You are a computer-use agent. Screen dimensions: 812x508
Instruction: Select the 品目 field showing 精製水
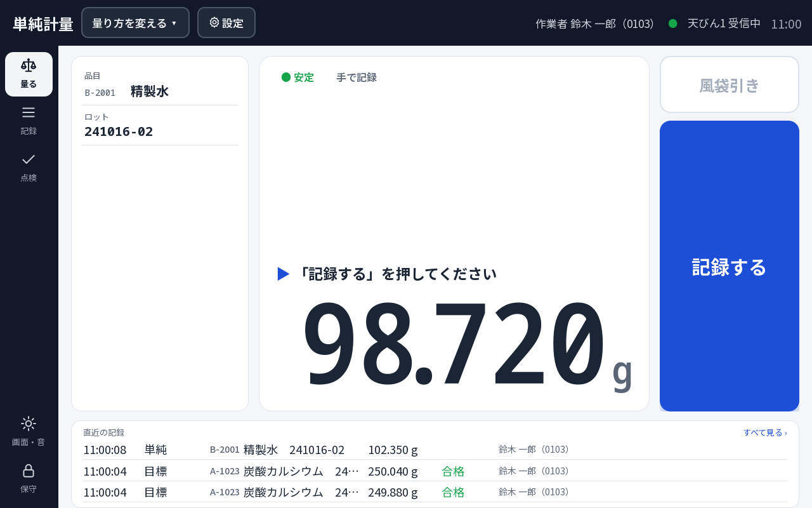click(160, 85)
